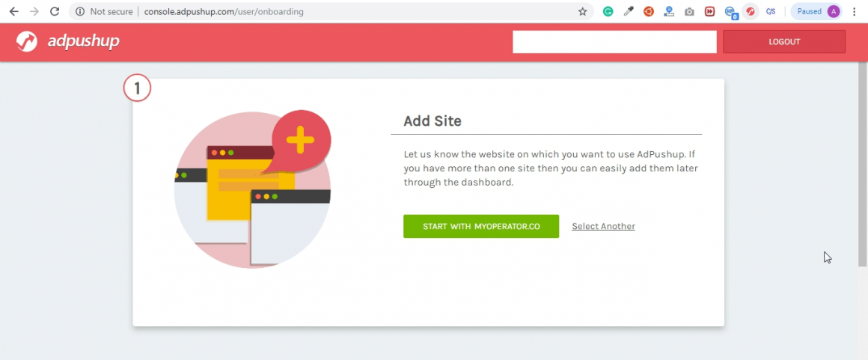Click the Add Site heading
Screen dimensions: 868x360
coord(433,120)
